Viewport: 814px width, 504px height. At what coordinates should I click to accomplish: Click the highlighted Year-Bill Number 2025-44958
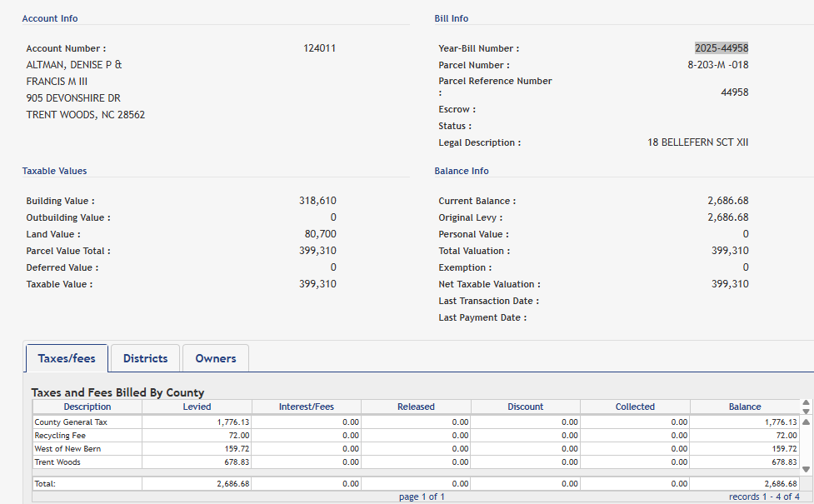[722, 48]
